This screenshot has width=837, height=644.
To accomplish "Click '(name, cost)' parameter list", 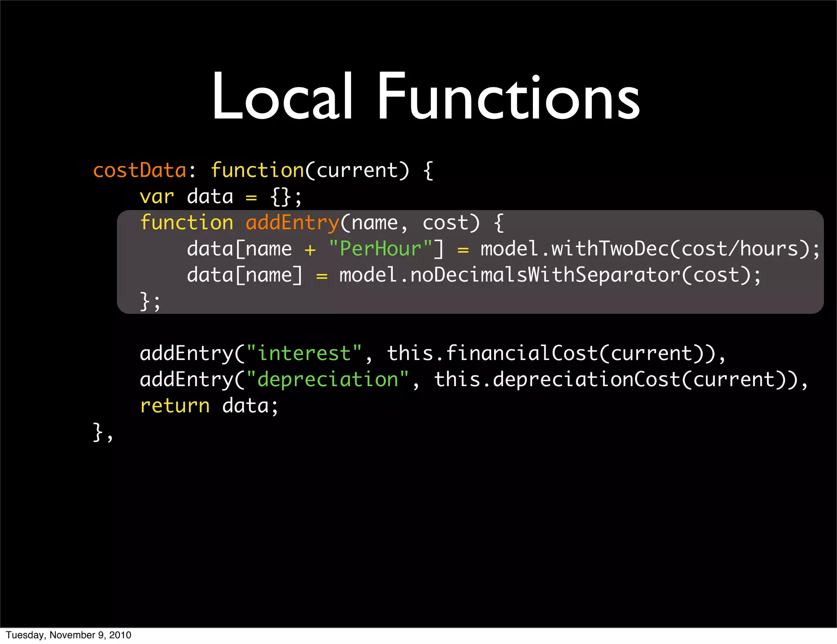I will pos(410,223).
